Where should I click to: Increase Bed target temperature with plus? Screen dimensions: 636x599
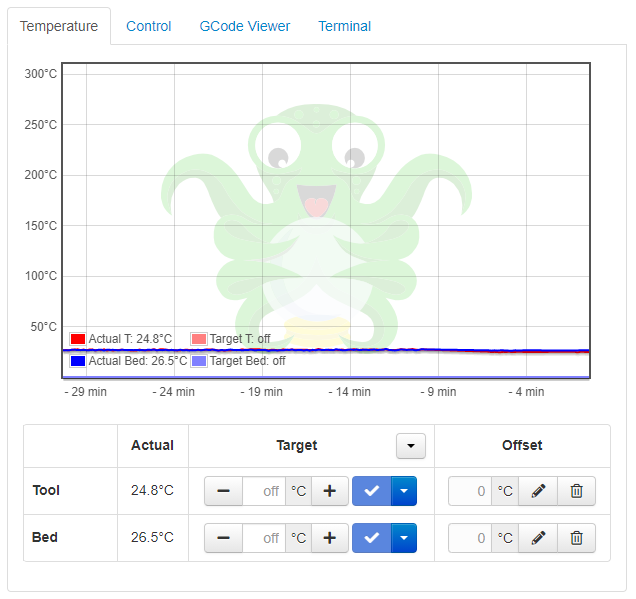click(x=330, y=538)
